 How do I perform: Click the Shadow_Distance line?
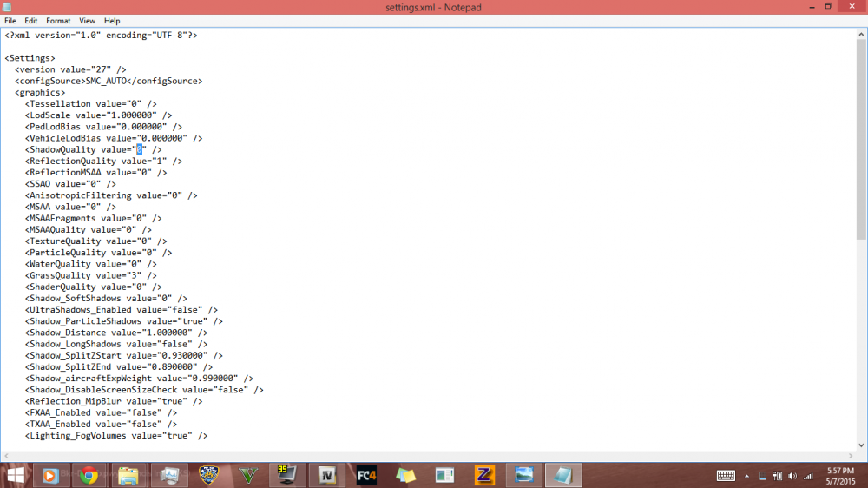pos(116,333)
